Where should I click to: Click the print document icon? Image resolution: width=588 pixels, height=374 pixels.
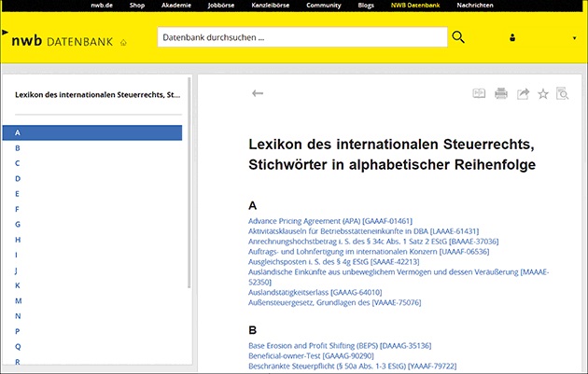(x=501, y=93)
